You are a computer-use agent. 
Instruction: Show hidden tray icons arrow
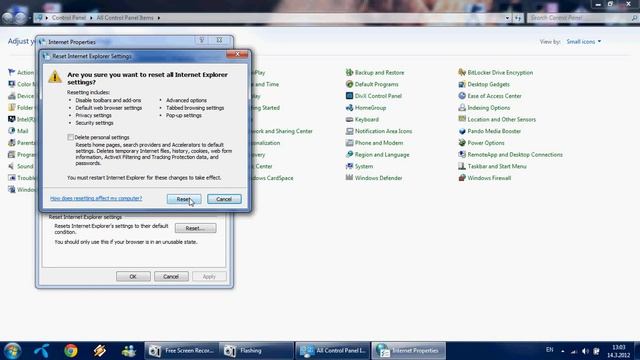click(x=562, y=351)
